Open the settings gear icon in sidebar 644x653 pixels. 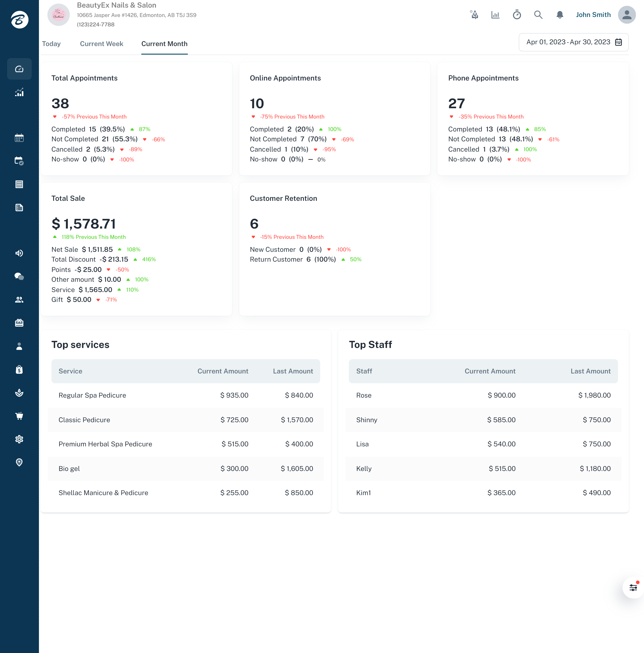19,439
